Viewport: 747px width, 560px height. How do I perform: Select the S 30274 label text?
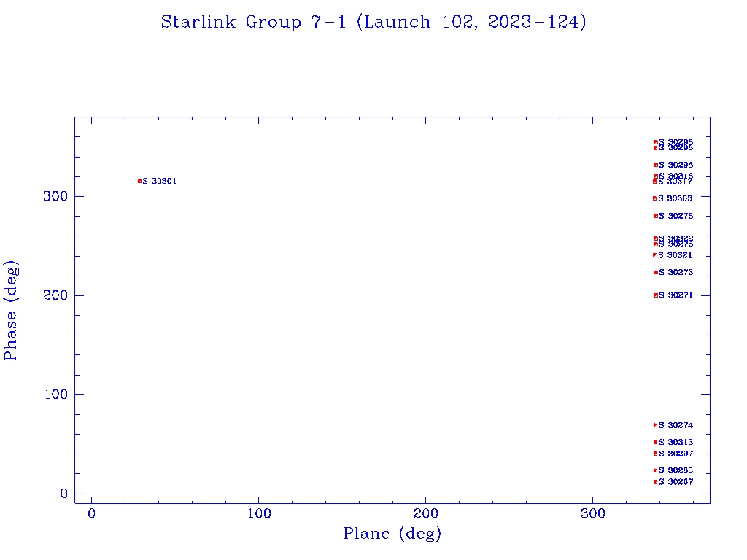click(676, 425)
